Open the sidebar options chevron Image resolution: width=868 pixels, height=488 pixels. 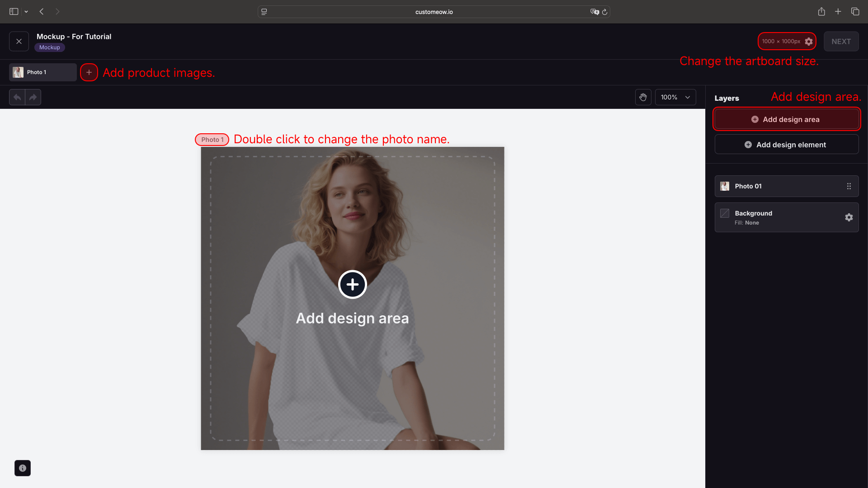point(26,12)
